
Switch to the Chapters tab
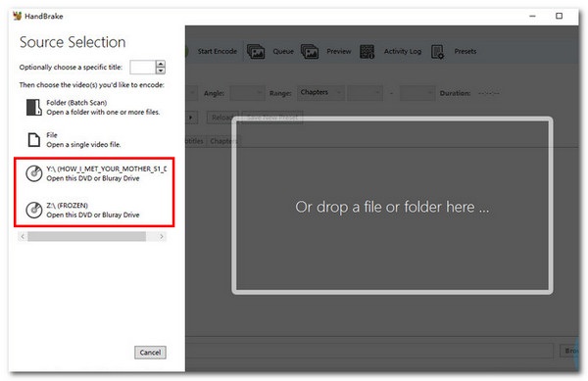tap(223, 141)
